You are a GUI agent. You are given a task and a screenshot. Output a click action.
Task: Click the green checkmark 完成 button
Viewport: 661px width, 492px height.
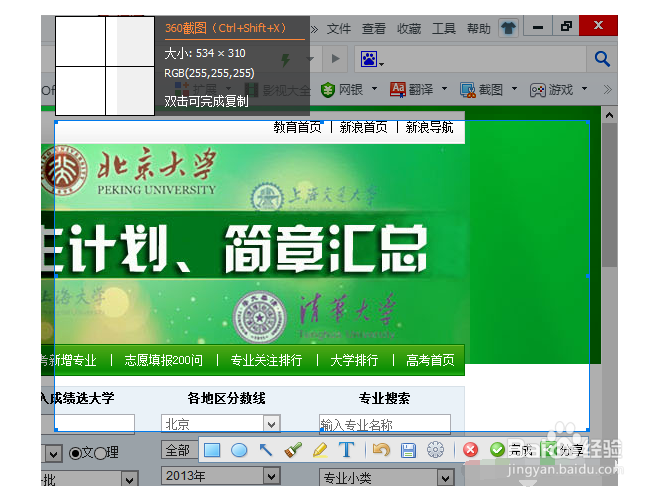511,450
